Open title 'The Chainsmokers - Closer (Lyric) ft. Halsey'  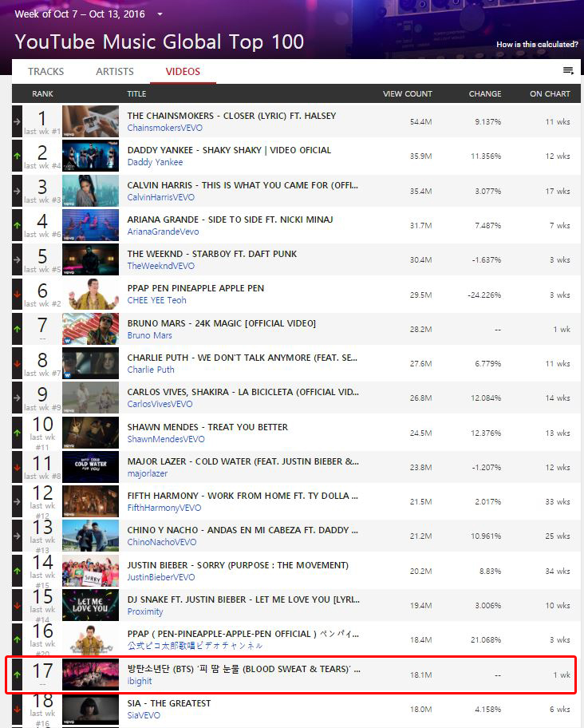[x=231, y=116]
